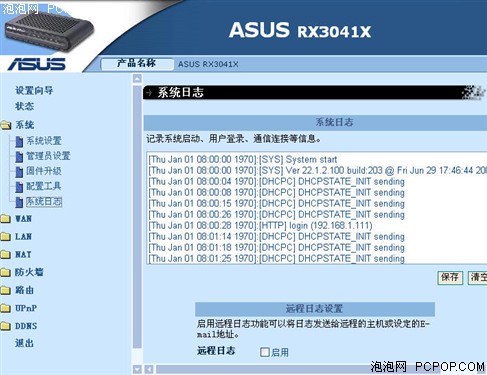Open 固件升级 firmware upgrade
Viewport: 487px width, 375px height.
[x=44, y=171]
